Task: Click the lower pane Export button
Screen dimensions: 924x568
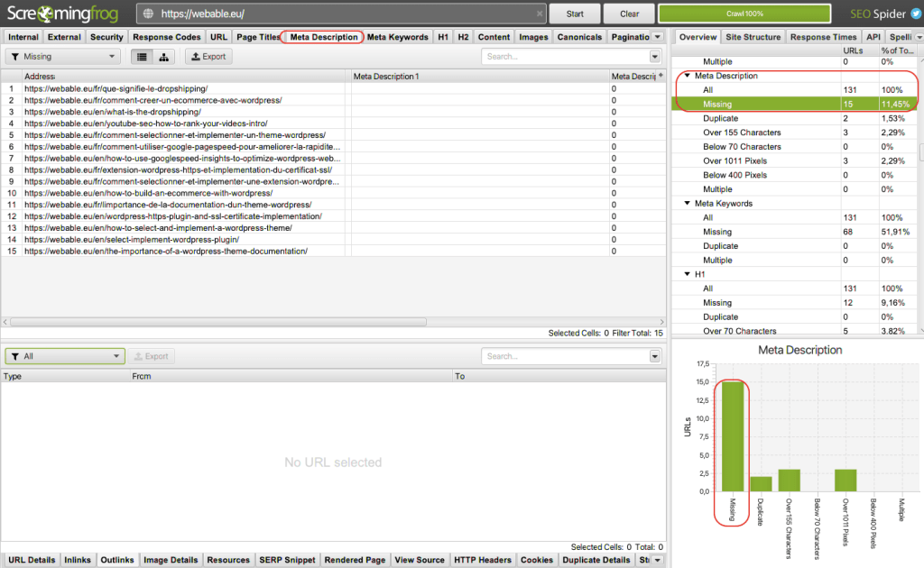Action: [152, 356]
